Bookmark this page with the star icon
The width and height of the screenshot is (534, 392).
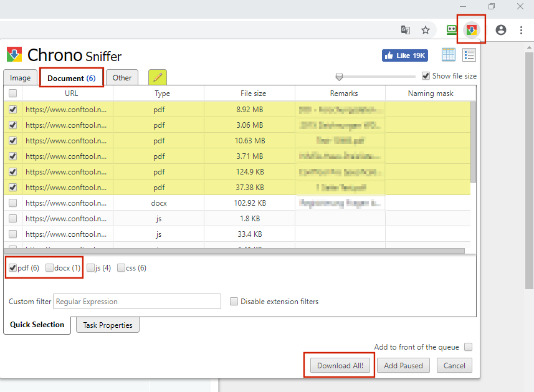coord(426,30)
